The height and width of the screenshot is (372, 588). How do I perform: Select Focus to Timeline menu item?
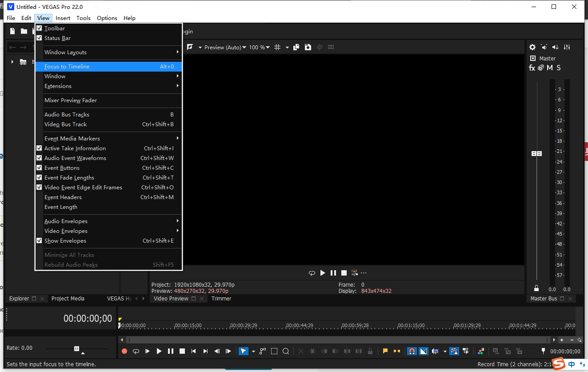point(108,67)
